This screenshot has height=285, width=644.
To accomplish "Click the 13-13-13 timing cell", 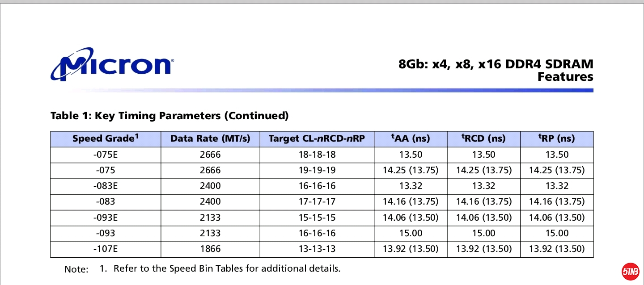I will 317,249.
